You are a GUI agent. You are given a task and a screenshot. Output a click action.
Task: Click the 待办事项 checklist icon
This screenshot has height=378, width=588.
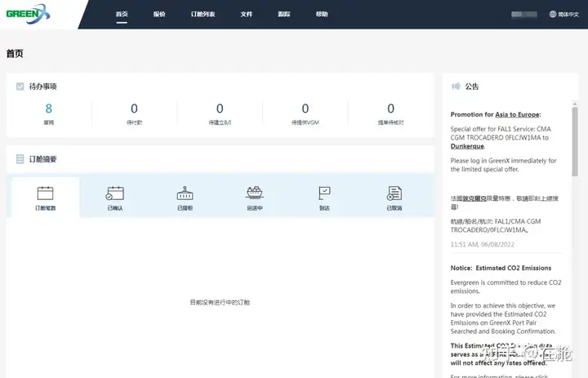click(x=20, y=87)
